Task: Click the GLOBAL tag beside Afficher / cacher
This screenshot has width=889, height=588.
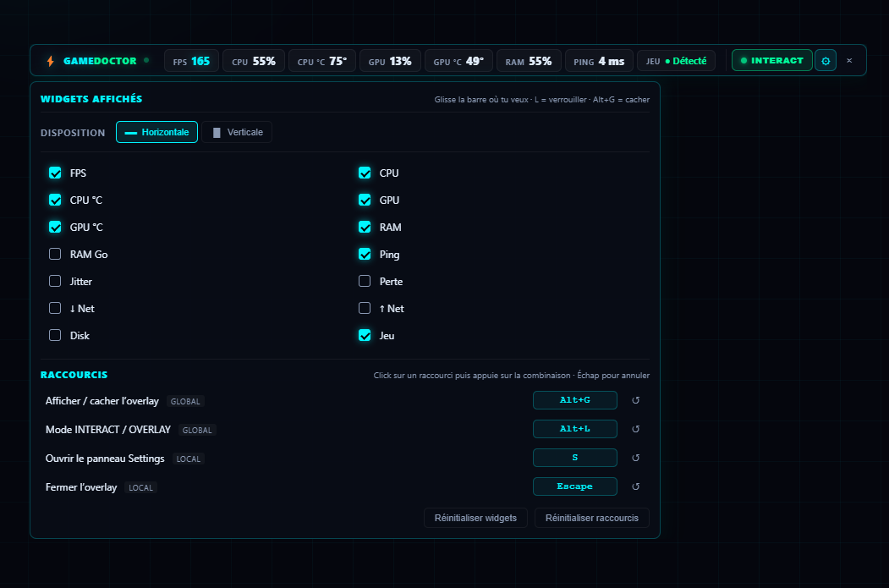Action: coord(185,402)
